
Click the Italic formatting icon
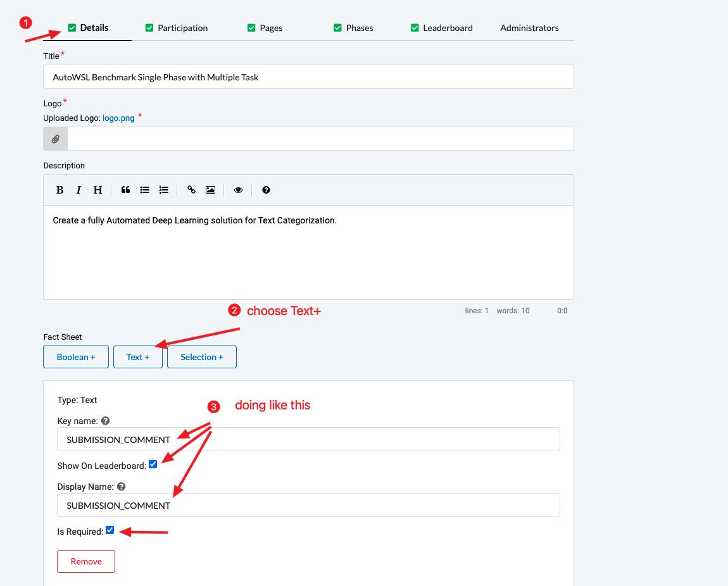[78, 190]
